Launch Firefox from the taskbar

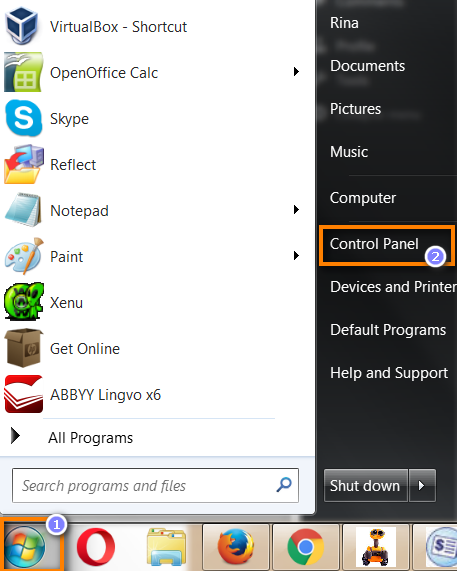[236, 547]
